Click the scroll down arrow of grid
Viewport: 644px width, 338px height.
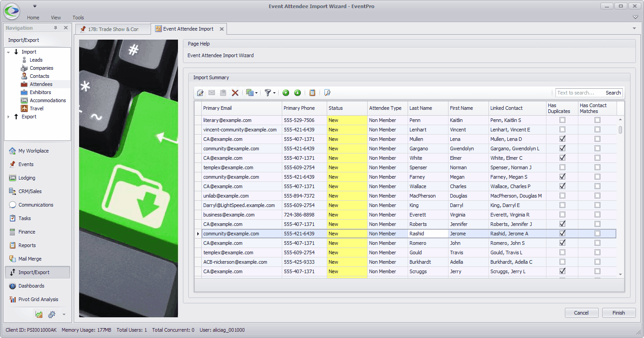(x=621, y=274)
